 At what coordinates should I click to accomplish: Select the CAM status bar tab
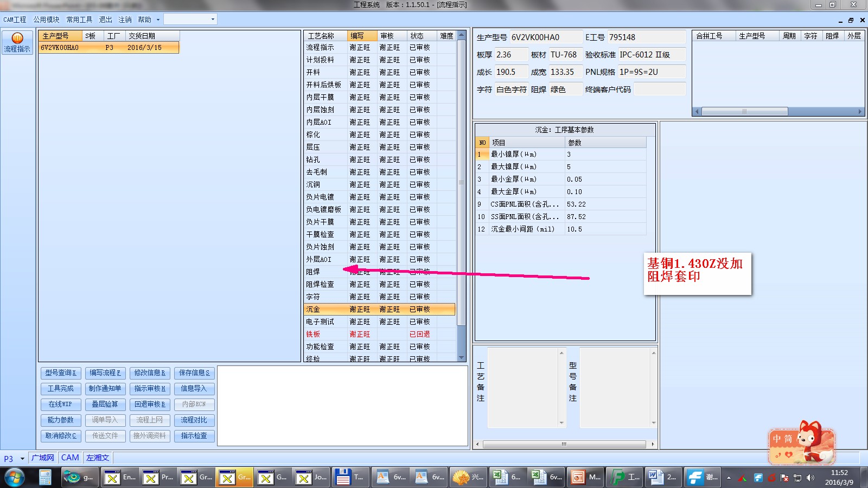70,458
